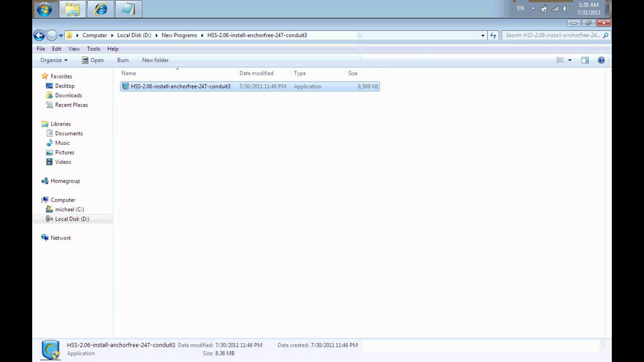Screen dimensions: 644x362
Task: Toggle the preview pane
Action: point(585,60)
